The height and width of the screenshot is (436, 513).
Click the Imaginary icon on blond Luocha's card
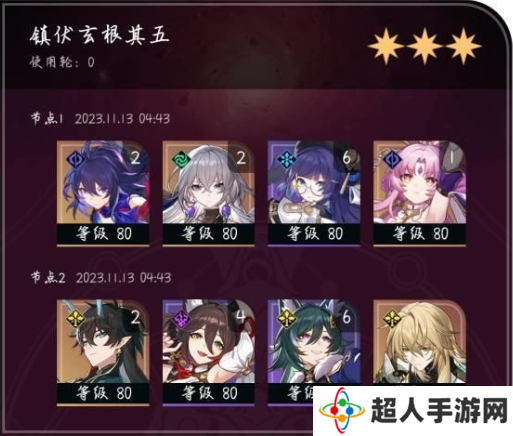(x=392, y=319)
